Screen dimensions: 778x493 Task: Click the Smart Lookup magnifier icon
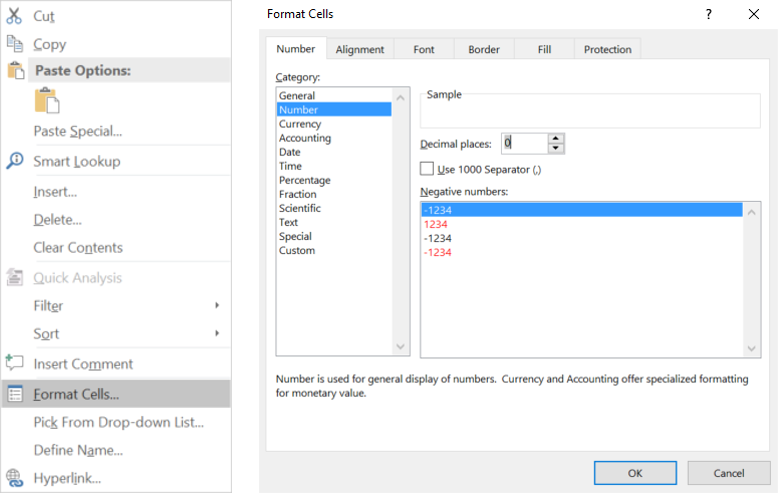click(x=15, y=161)
